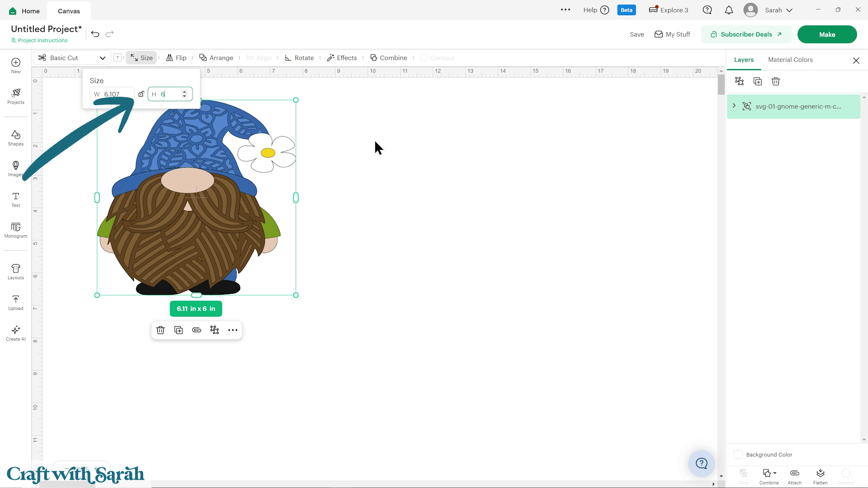Screen dimensions: 868x488
Task: Switch to the Material Colors tab
Action: tap(790, 60)
